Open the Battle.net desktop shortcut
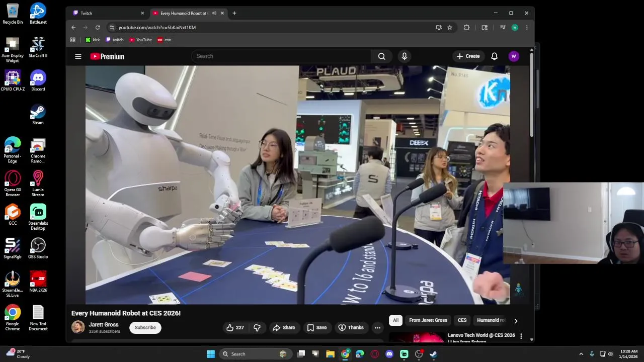 (38, 14)
